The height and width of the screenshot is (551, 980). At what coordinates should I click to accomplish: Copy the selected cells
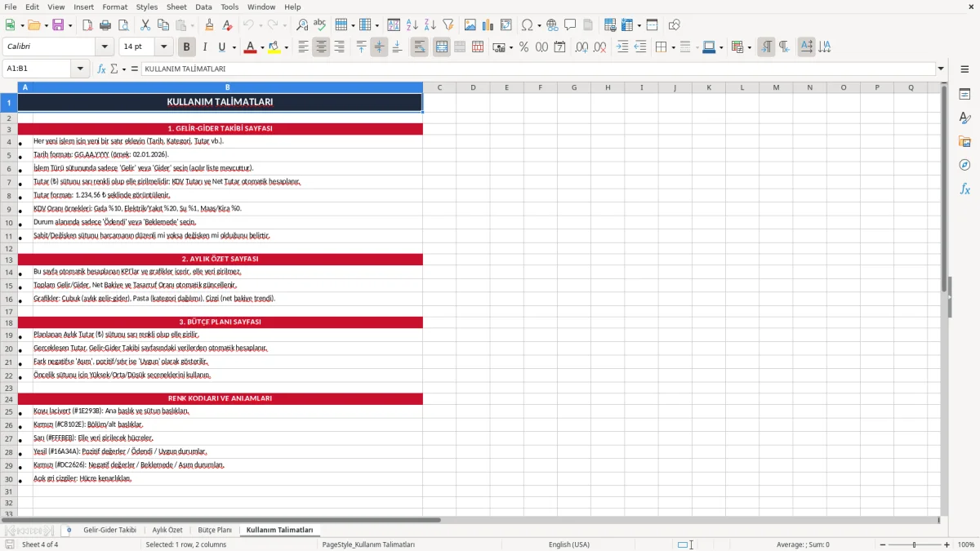click(x=163, y=25)
